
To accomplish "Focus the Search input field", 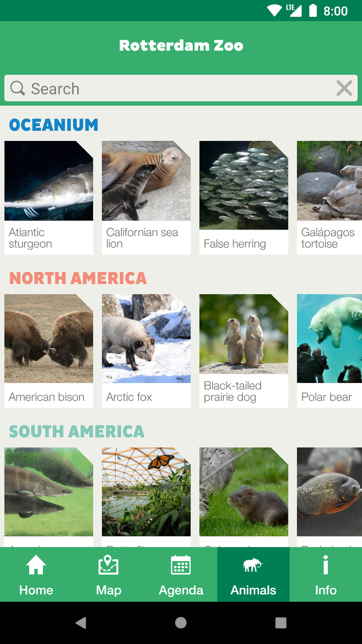I will (181, 88).
